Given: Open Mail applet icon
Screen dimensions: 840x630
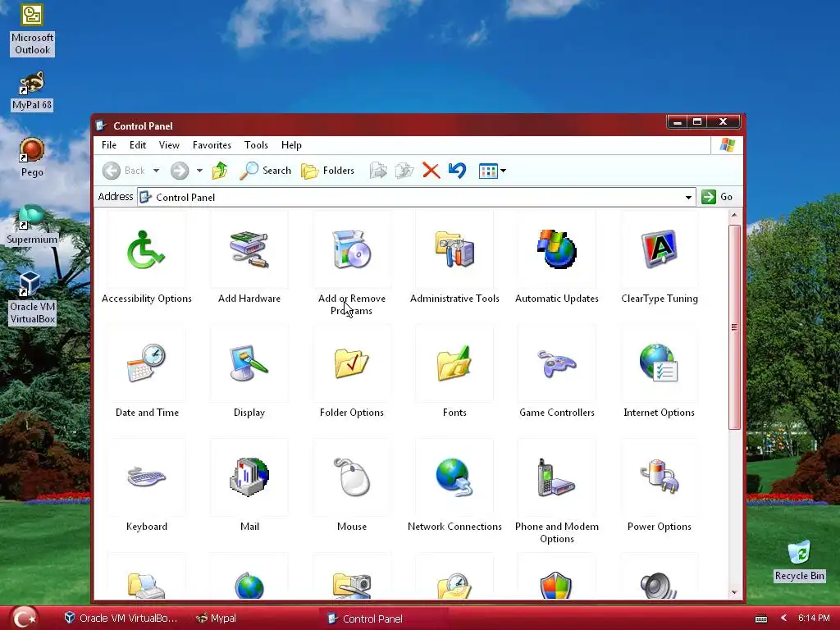Looking at the screenshot, I should coord(249,477).
